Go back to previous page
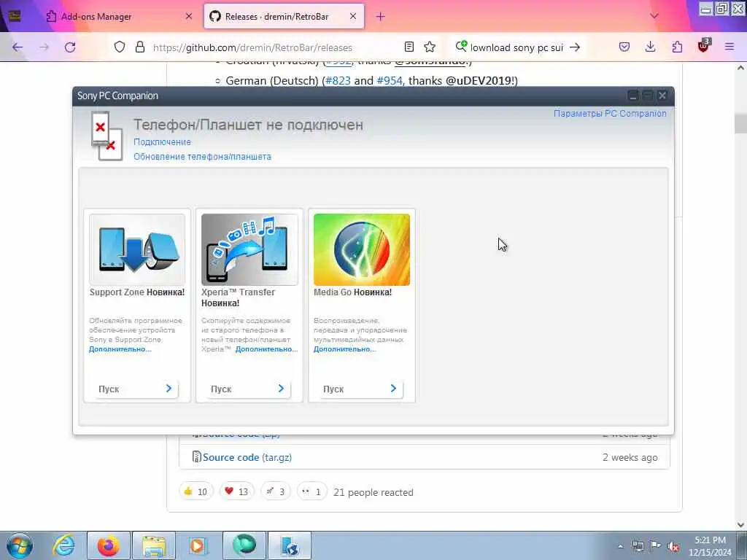This screenshot has width=747, height=560. tap(18, 47)
